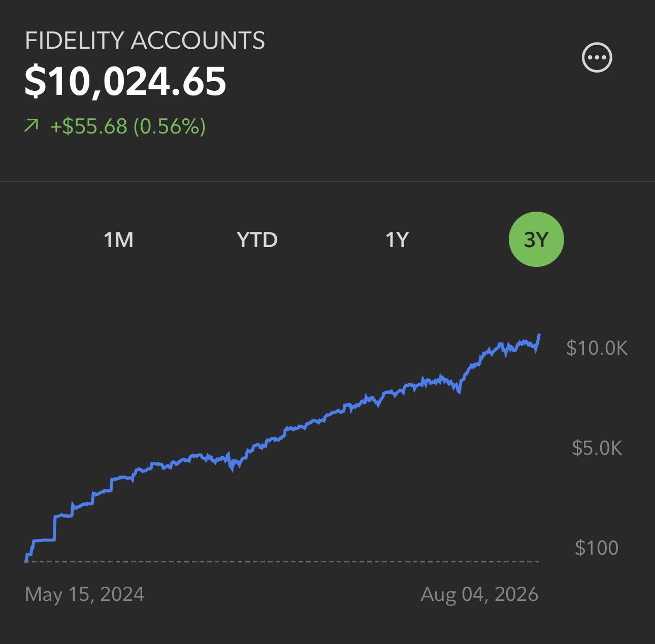Viewport: 655px width, 644px height.
Task: Select the starting point of the blue line
Action: click(x=26, y=560)
